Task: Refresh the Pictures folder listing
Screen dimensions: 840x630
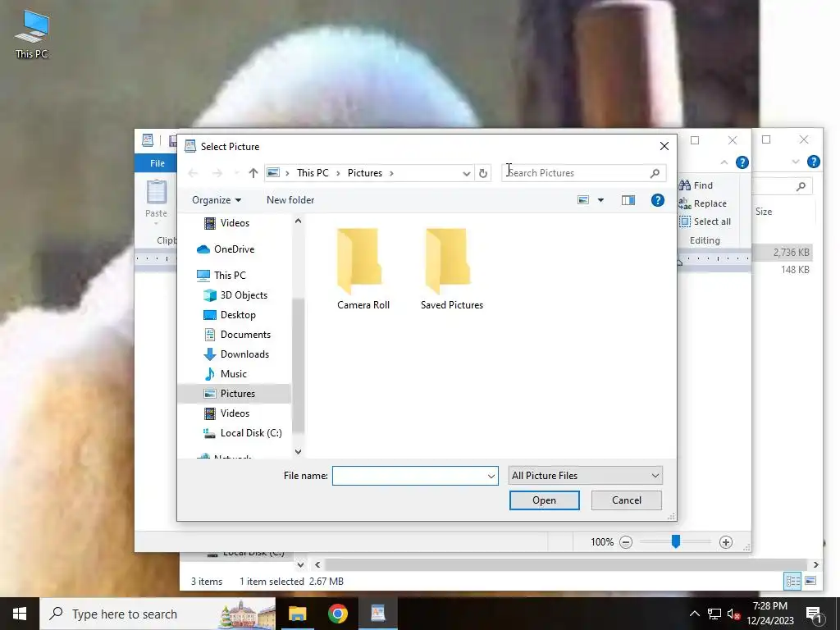Action: click(482, 173)
